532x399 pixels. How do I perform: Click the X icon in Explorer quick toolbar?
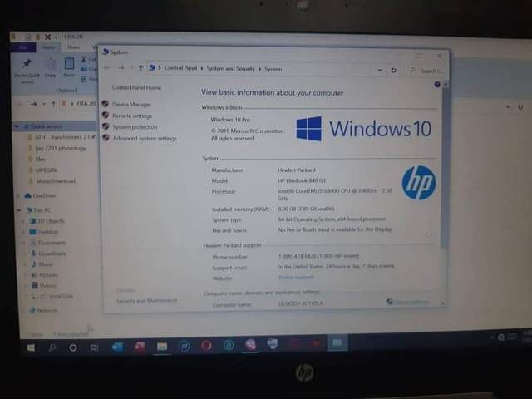(x=47, y=37)
